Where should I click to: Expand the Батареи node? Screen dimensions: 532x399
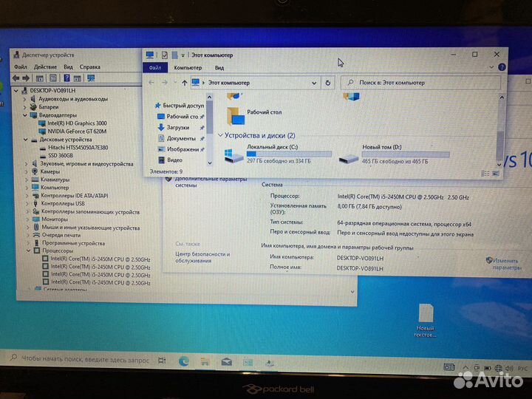click(x=25, y=107)
